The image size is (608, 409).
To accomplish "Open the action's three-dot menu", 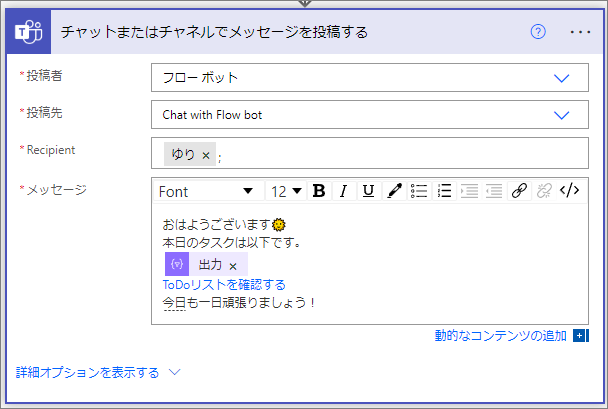I will point(580,32).
